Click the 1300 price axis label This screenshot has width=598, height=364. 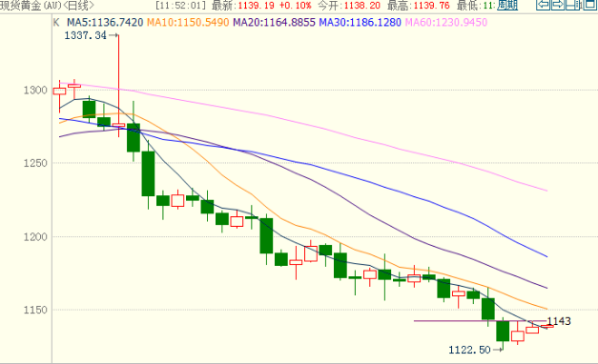pos(35,91)
